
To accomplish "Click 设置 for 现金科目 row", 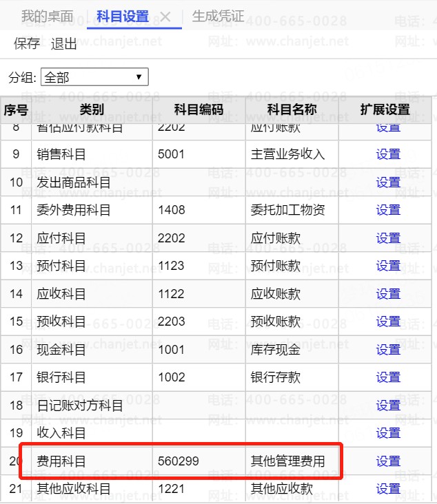I will [x=388, y=350].
